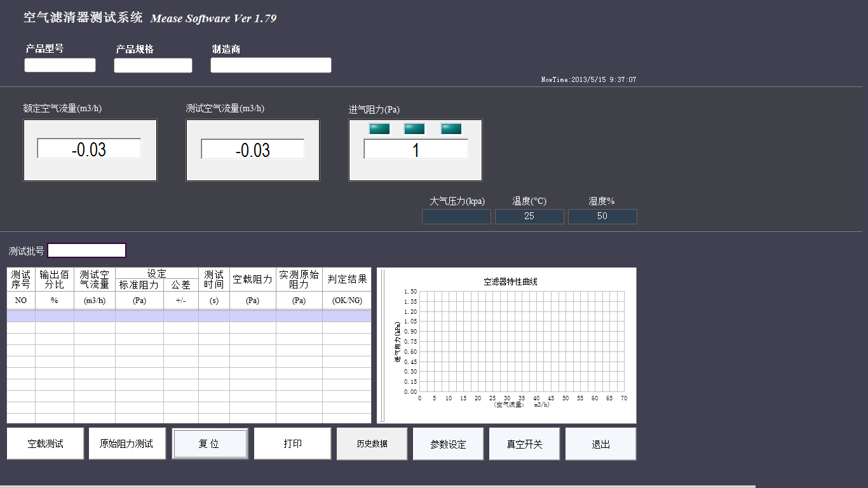
Task: Click the 空滤器特性曲线 chart area
Action: [x=521, y=342]
